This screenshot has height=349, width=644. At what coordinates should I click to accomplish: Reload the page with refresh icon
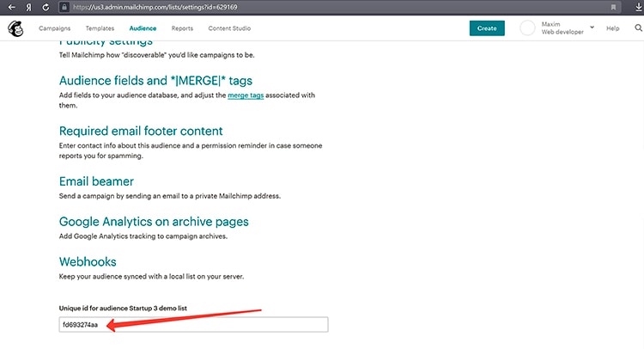46,7
